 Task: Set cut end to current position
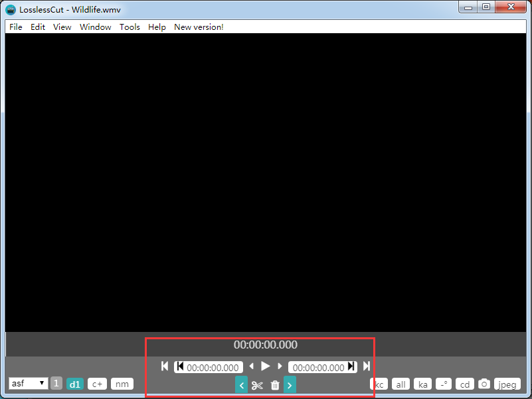point(290,385)
